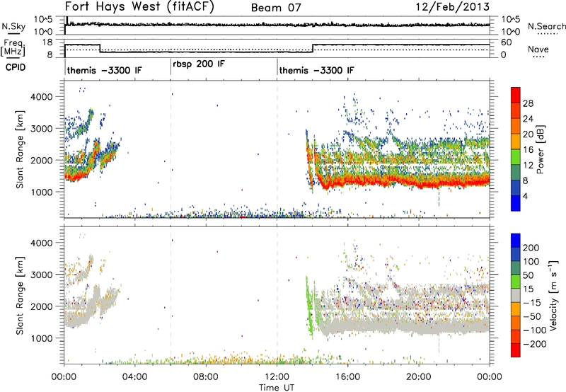The image size is (566, 392).
Task: Click the "themis -3300 IF" label starting at 12:00
Action: (x=316, y=70)
